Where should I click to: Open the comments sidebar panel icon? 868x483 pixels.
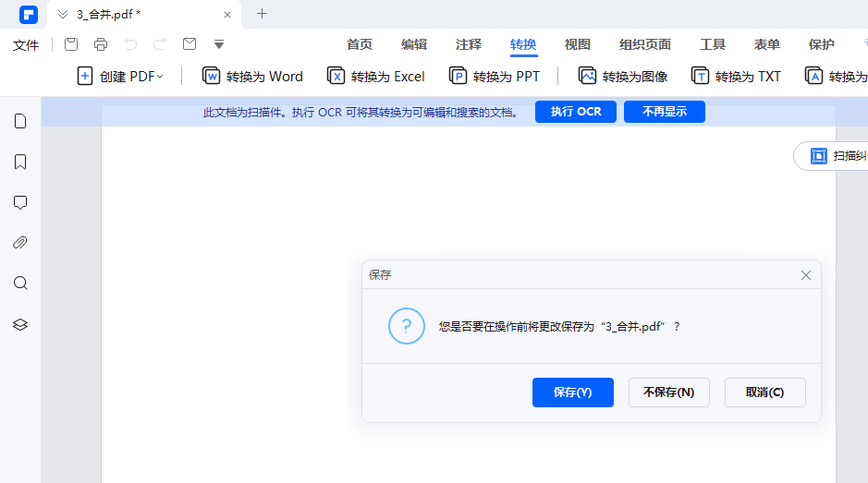[20, 202]
